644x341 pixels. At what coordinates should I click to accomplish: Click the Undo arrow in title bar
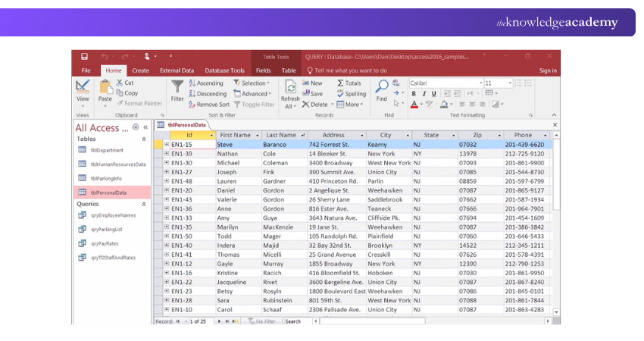(x=105, y=56)
